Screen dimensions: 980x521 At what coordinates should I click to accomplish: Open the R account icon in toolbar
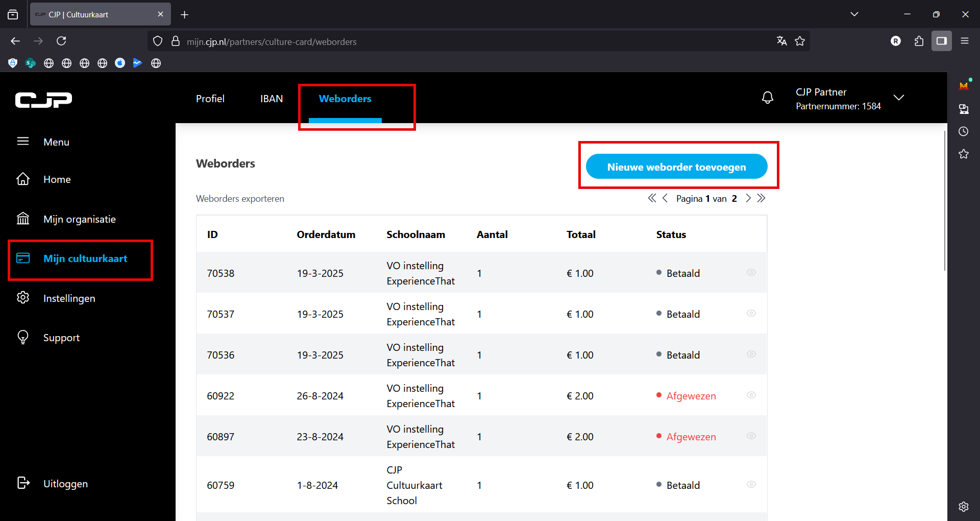(896, 41)
